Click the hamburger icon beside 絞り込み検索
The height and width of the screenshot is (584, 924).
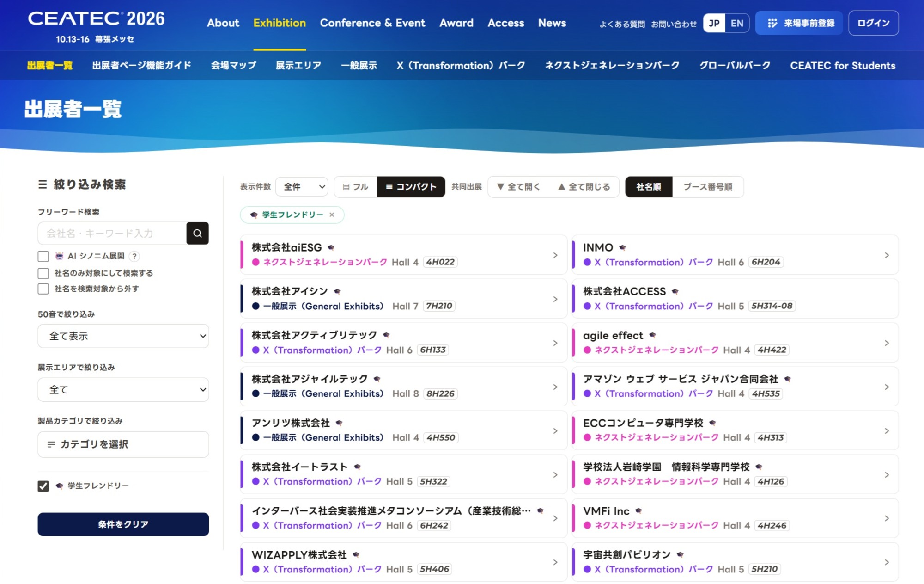point(43,184)
